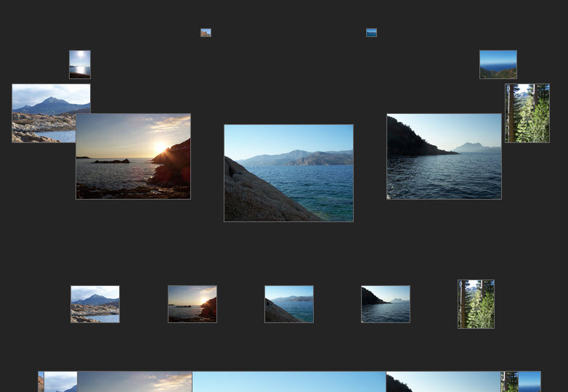Select the tiny rock thumbnail at top left
Screen dimensions: 568x392
click(x=206, y=33)
